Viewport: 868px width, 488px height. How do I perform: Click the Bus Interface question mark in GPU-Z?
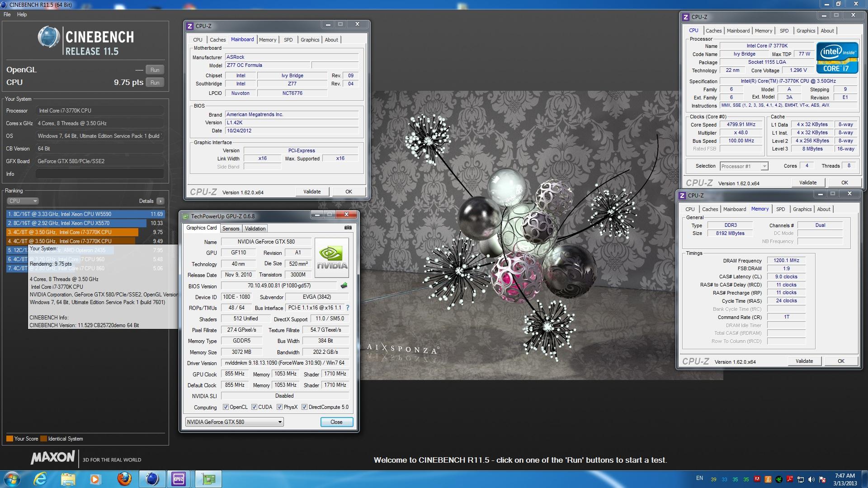click(x=348, y=308)
